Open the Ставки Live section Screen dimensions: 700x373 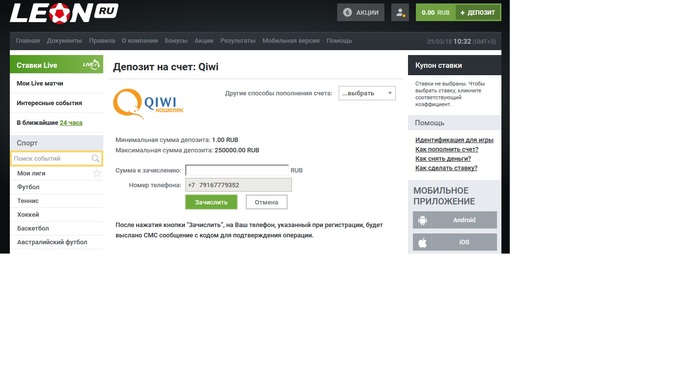[56, 65]
